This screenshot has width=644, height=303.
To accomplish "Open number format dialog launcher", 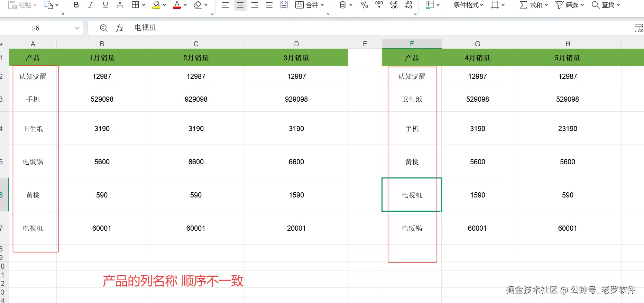I will [x=415, y=14].
